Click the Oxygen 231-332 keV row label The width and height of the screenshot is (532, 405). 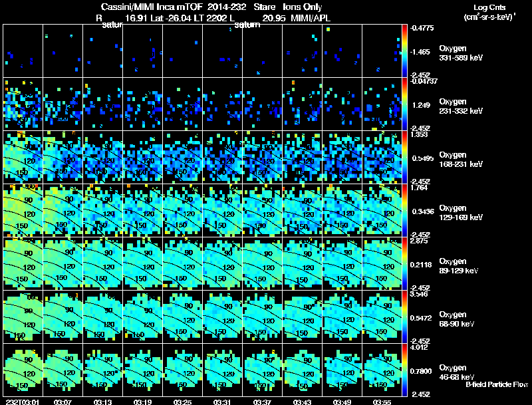[x=462, y=106]
